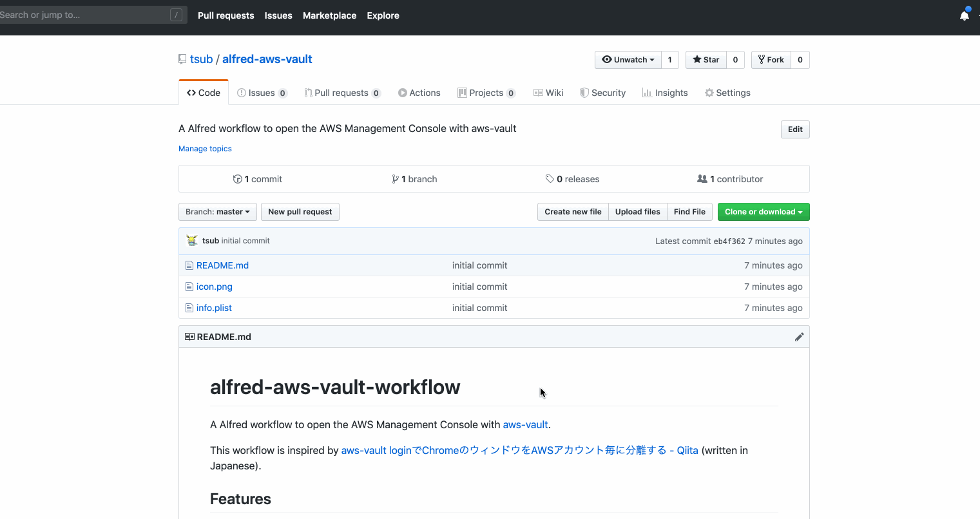Image resolution: width=980 pixels, height=519 pixels.
Task: Select the Code tab
Action: [204, 93]
